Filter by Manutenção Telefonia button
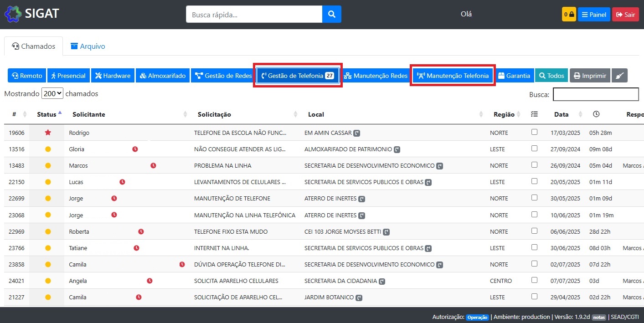Screen dimensions: 644x323 pyautogui.click(x=453, y=76)
